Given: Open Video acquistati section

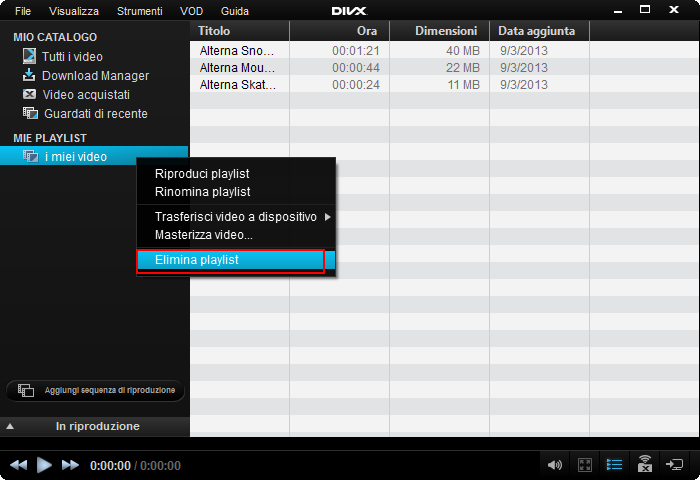Looking at the screenshot, I should [x=86, y=95].
